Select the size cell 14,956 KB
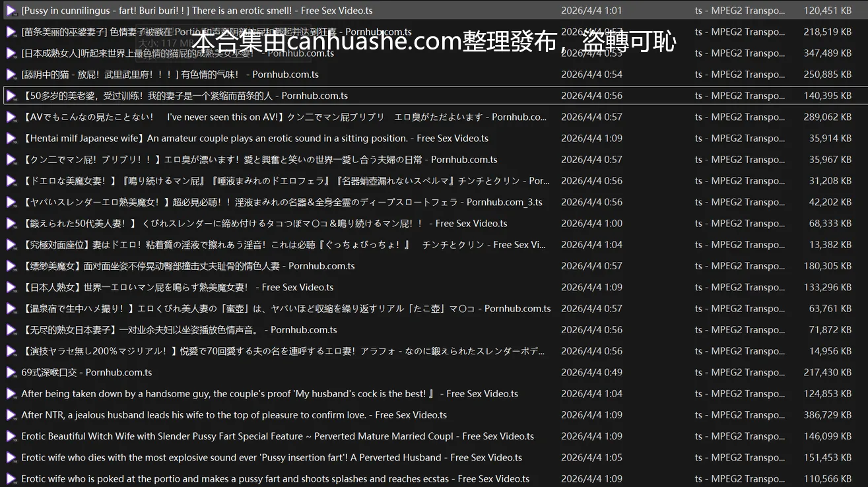Viewport: 868px width, 487px height. 830,351
